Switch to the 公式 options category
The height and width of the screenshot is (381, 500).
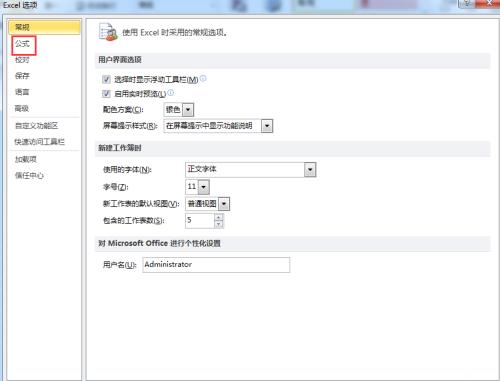click(23, 44)
